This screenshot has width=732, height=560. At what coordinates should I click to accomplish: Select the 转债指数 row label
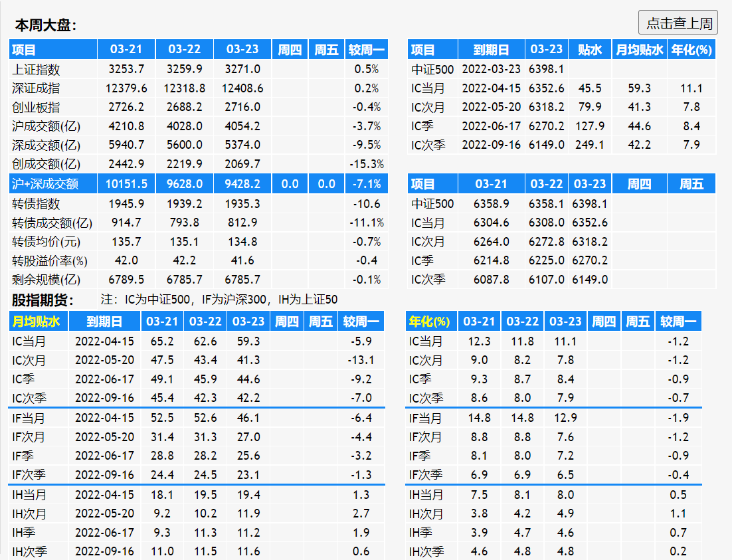click(x=36, y=204)
